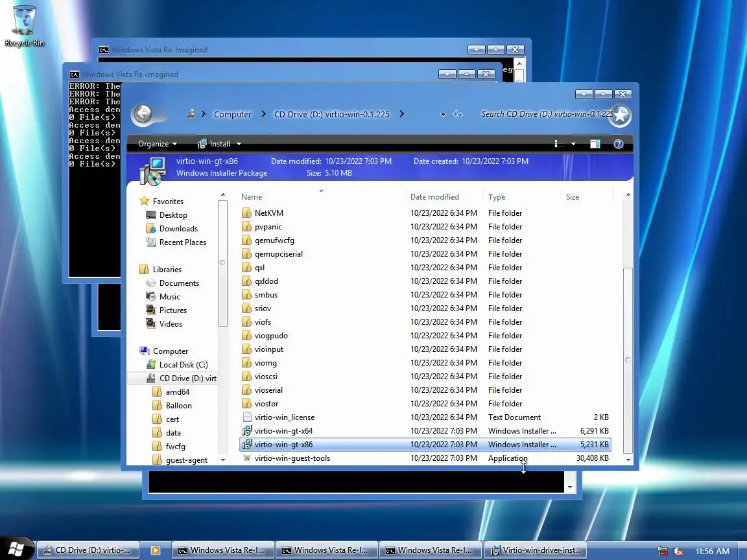The height and width of the screenshot is (560, 747).
Task: Select the qemufwcfg folder
Action: coord(425,240)
